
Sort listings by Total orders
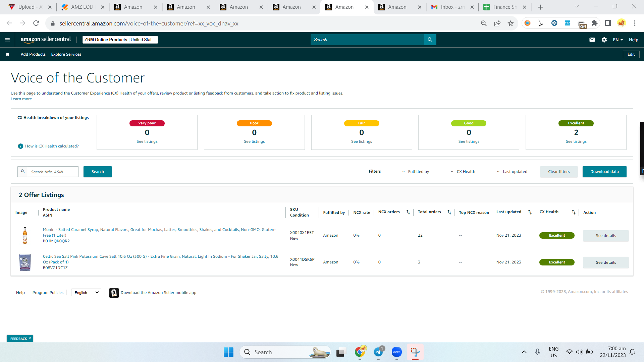pos(449,212)
